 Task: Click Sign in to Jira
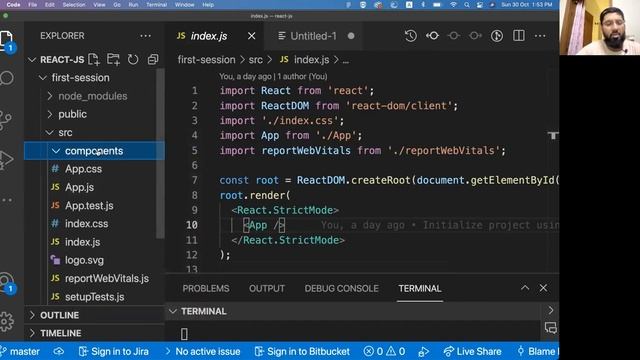coord(113,351)
